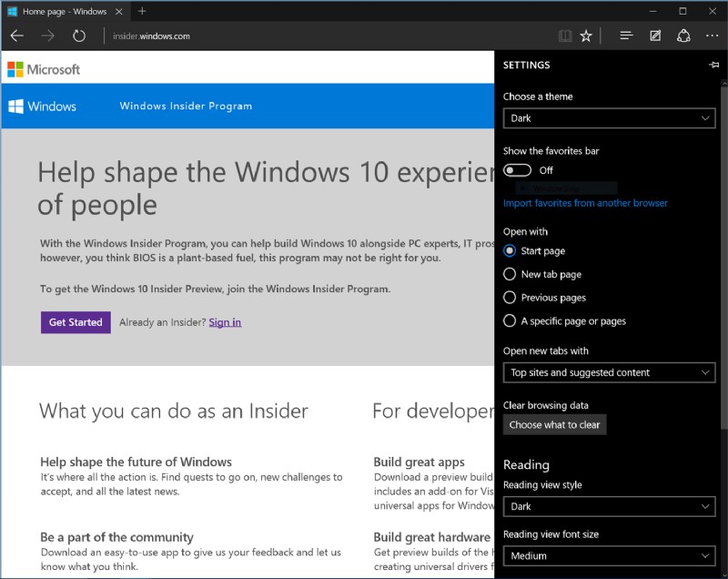Open the More actions menu
Viewport: 728px width, 579px height.
click(x=712, y=36)
